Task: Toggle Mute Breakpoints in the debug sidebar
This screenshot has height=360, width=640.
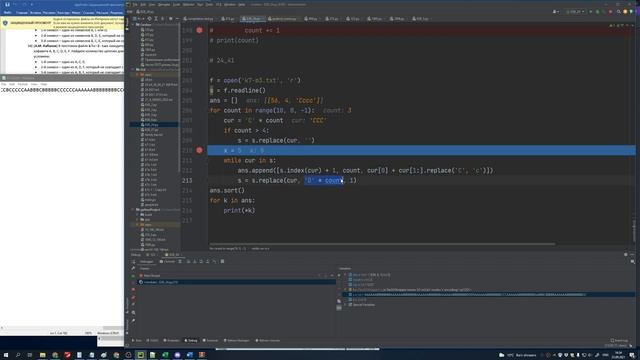Action: [x=133, y=304]
